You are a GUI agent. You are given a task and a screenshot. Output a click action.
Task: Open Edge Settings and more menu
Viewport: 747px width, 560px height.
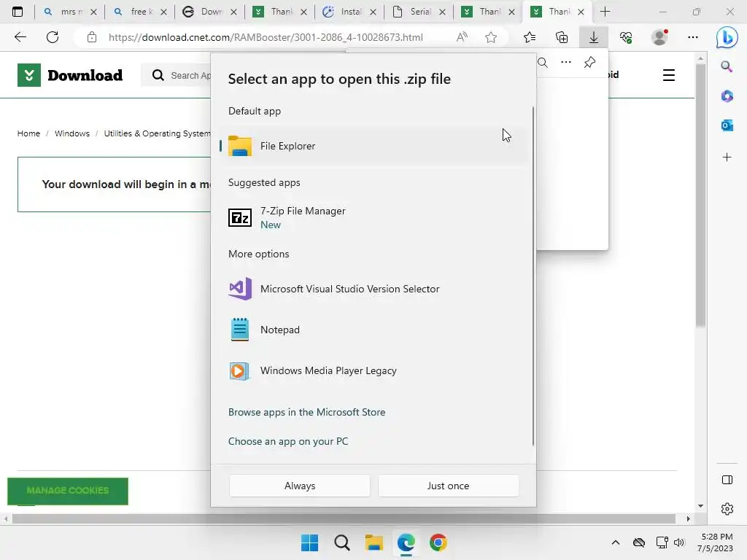coord(693,37)
